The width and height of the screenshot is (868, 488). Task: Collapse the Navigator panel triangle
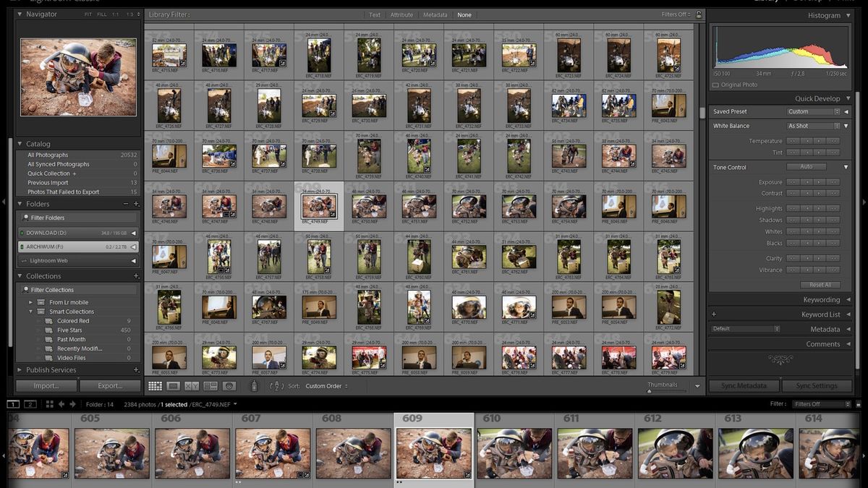click(x=20, y=14)
